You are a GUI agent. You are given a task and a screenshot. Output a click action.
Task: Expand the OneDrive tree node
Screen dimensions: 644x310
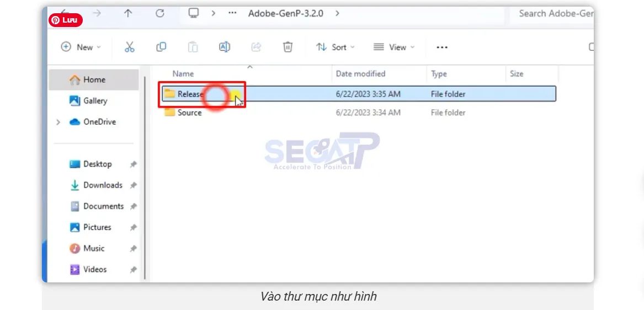point(58,122)
